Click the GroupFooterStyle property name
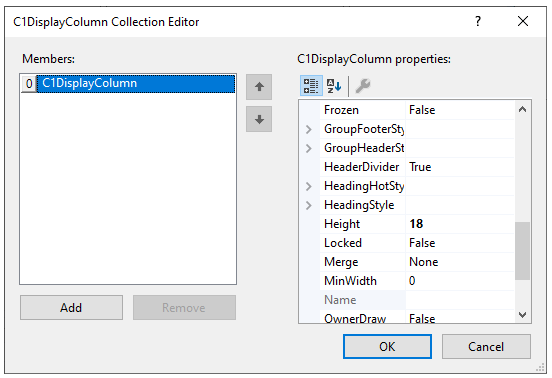 364,129
